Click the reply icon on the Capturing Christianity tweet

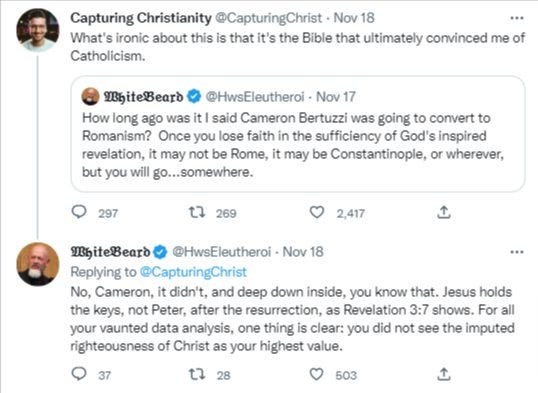(79, 212)
